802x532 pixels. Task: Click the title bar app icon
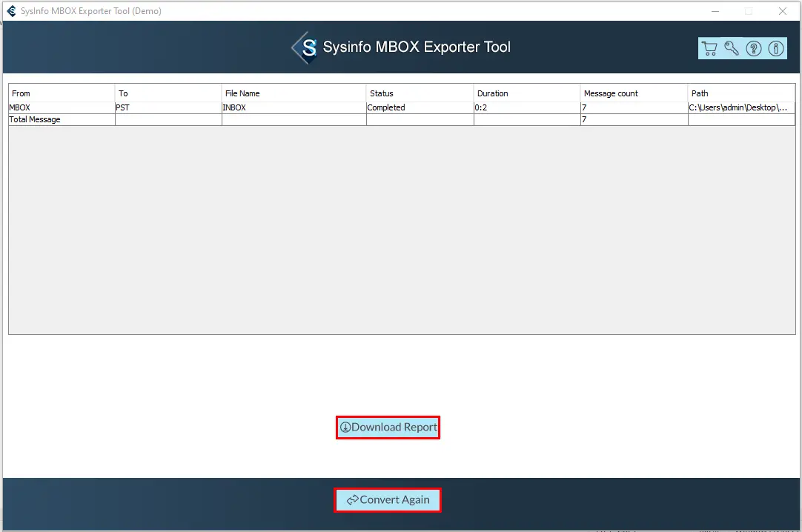(x=10, y=10)
